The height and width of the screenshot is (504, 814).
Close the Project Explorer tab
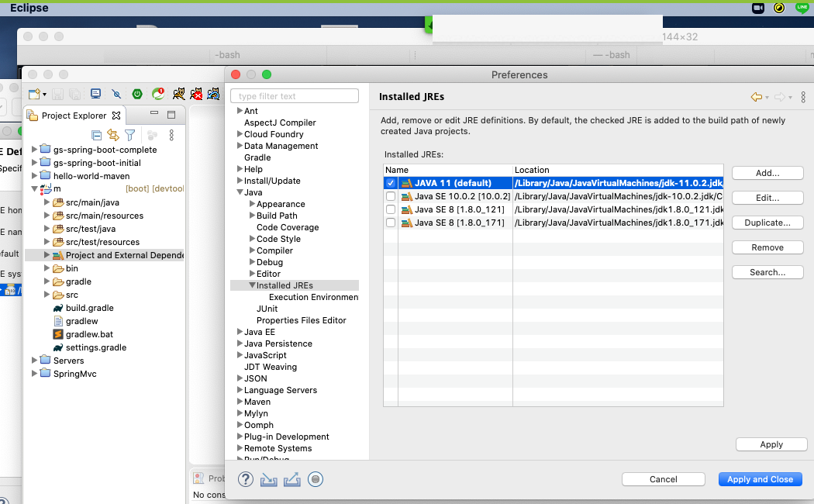pyautogui.click(x=116, y=116)
